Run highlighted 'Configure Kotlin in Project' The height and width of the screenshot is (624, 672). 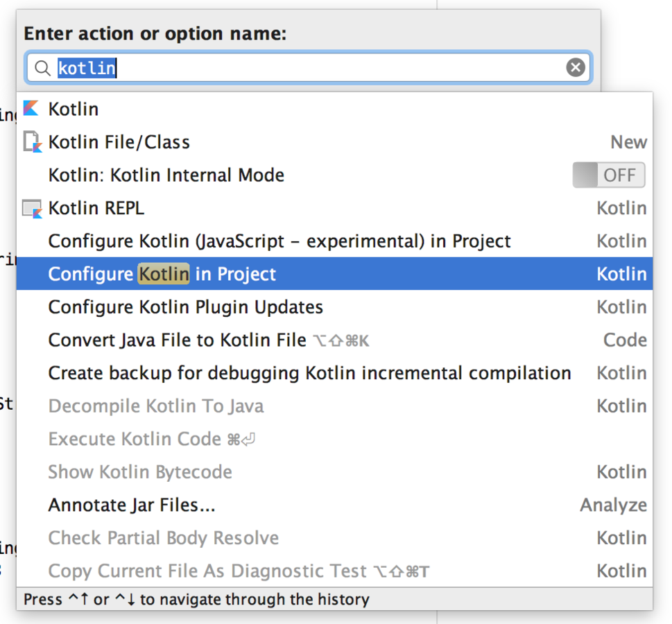click(x=334, y=274)
